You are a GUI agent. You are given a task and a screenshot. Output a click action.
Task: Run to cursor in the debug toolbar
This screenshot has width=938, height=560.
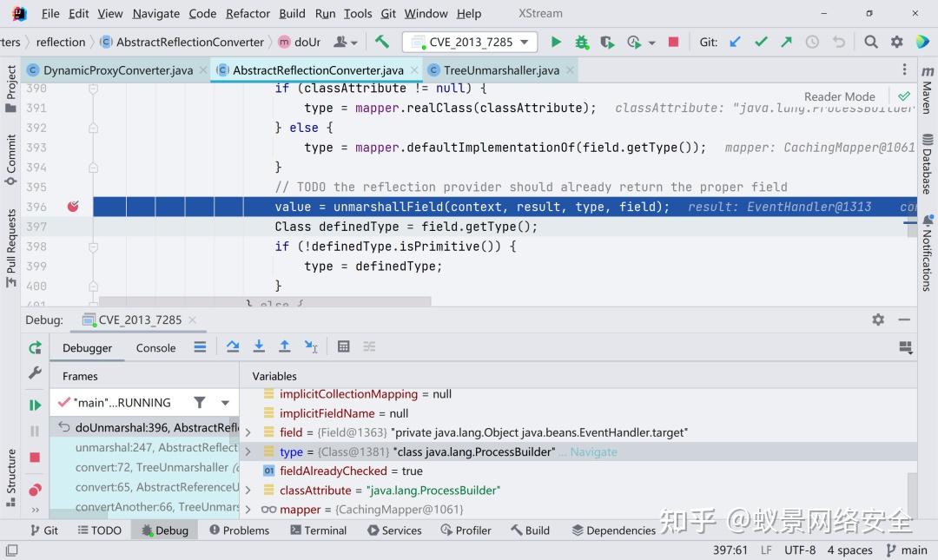click(311, 346)
